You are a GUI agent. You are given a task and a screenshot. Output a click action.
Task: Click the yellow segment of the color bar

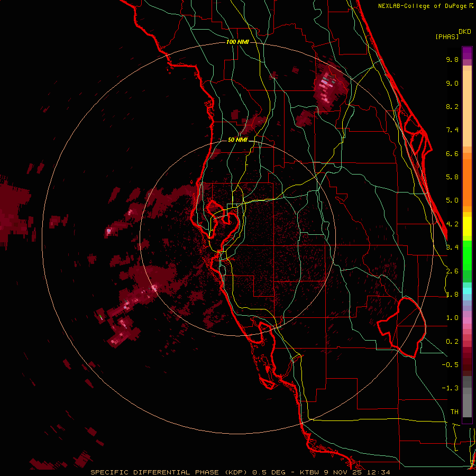pos(467,226)
